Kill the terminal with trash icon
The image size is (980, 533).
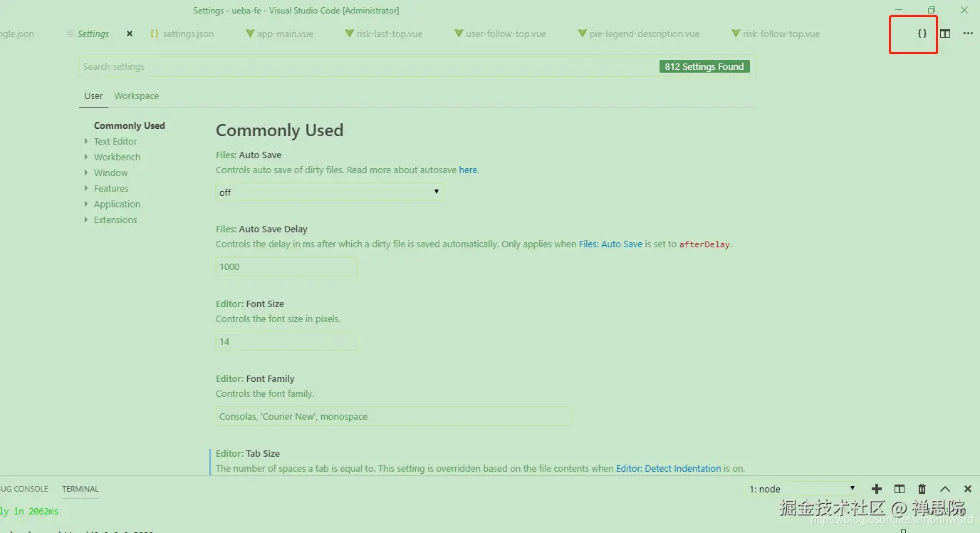[922, 489]
